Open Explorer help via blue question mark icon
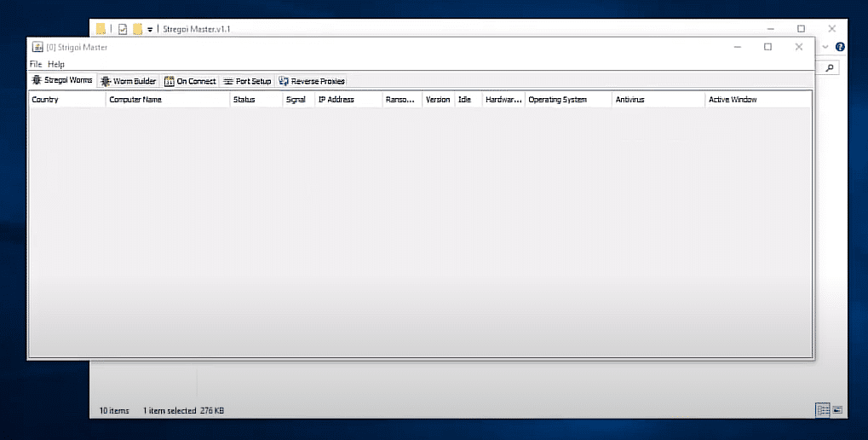 tap(841, 47)
